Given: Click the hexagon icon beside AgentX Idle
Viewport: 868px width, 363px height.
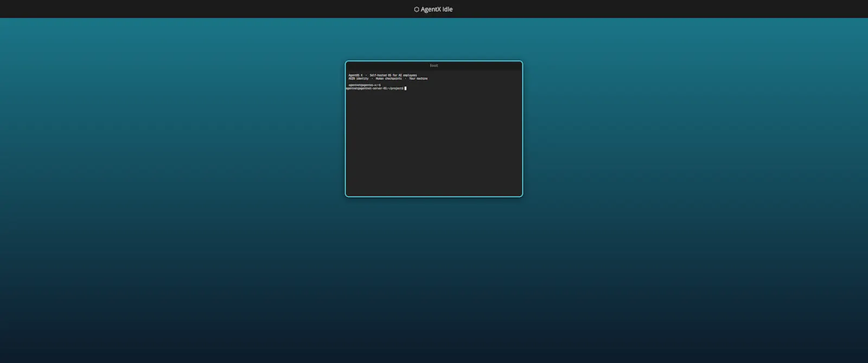Looking at the screenshot, I should coord(417,9).
